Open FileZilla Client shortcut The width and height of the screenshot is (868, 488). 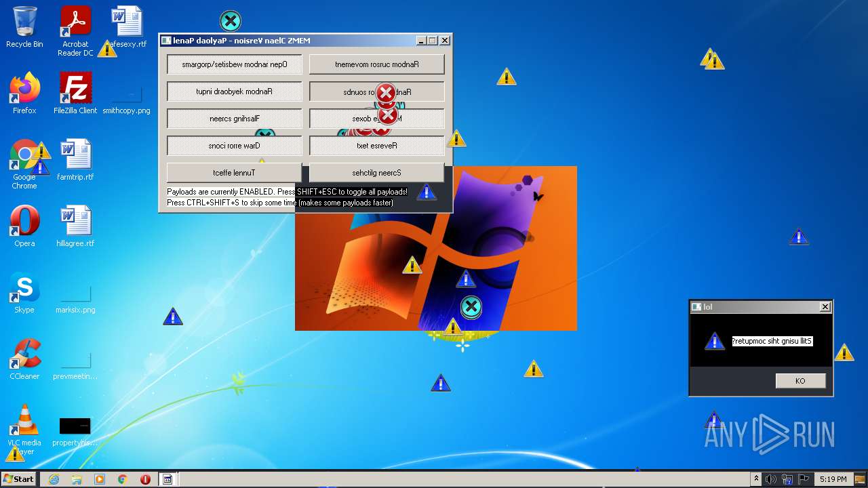point(75,93)
